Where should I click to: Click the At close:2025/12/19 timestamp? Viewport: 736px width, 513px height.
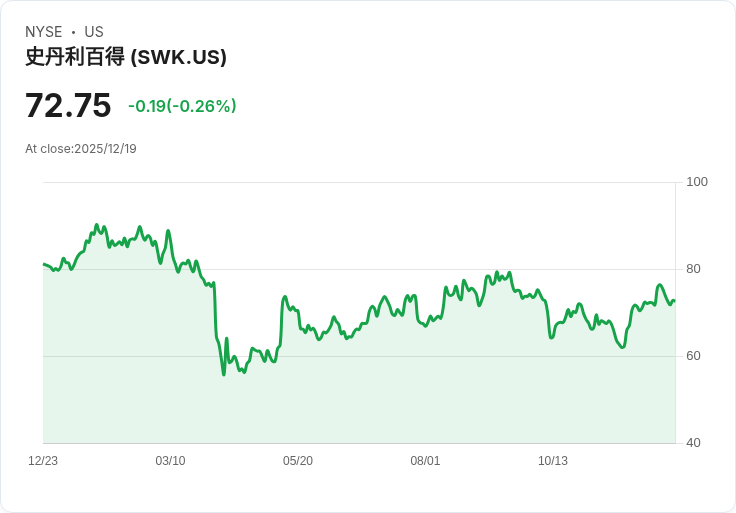pyautogui.click(x=81, y=149)
